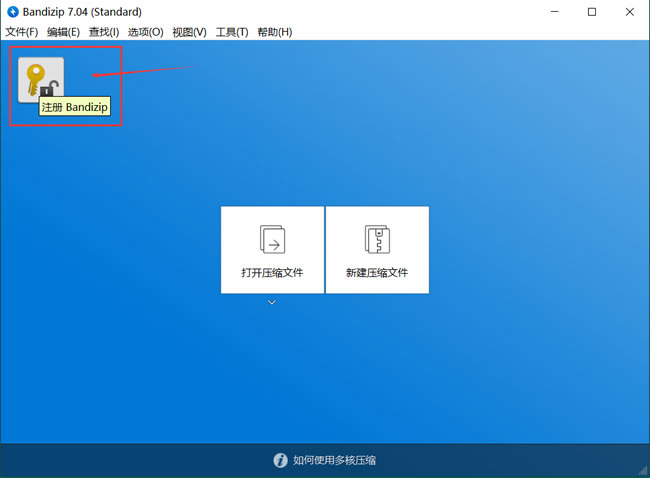Click the 新建压缩文件 tile
Image resolution: width=650 pixels, height=478 pixels.
click(x=377, y=250)
